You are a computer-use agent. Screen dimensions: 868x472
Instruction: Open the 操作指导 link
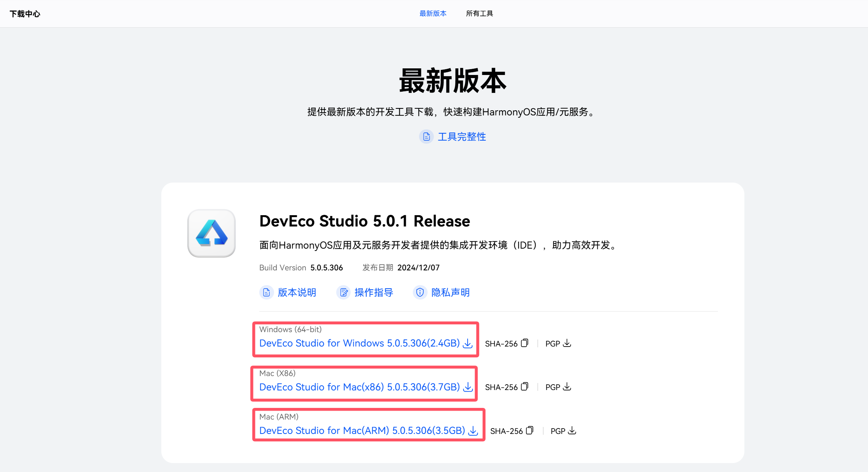point(374,293)
